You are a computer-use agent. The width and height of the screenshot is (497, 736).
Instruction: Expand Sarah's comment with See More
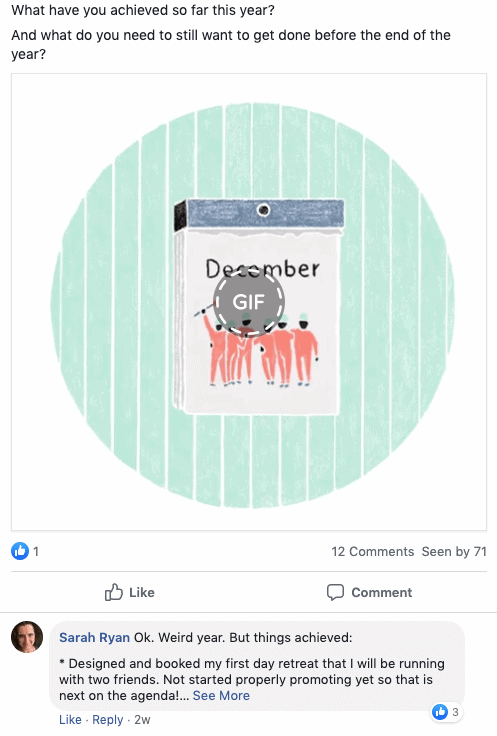coord(221,695)
